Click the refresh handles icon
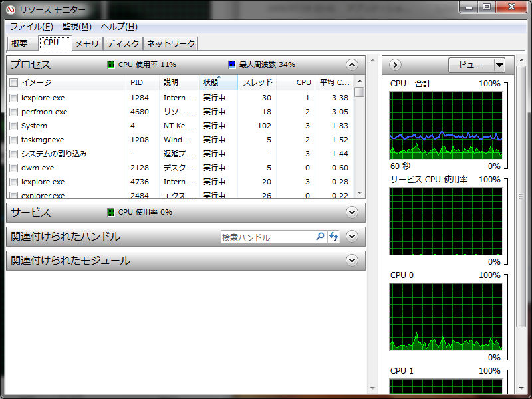532x399 pixels. (x=334, y=237)
